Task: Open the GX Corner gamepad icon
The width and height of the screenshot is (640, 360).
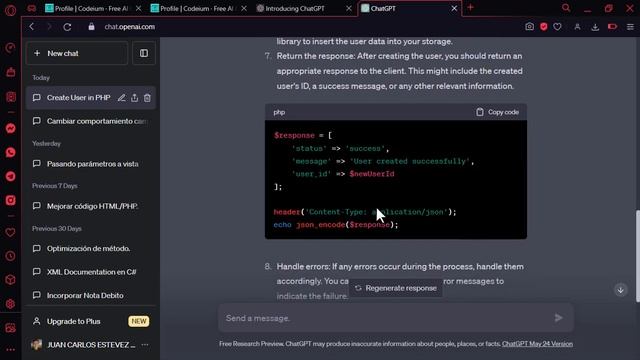Action: pyautogui.click(x=31, y=8)
